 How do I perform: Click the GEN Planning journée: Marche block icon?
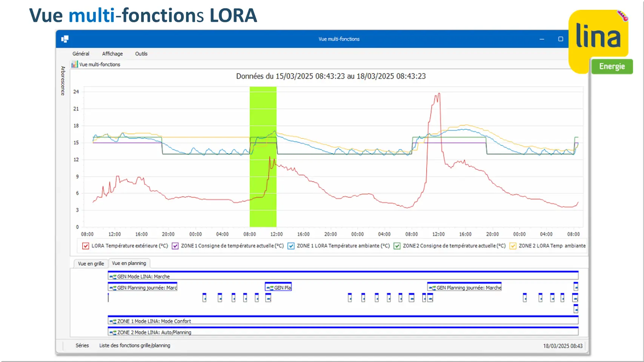click(432, 288)
